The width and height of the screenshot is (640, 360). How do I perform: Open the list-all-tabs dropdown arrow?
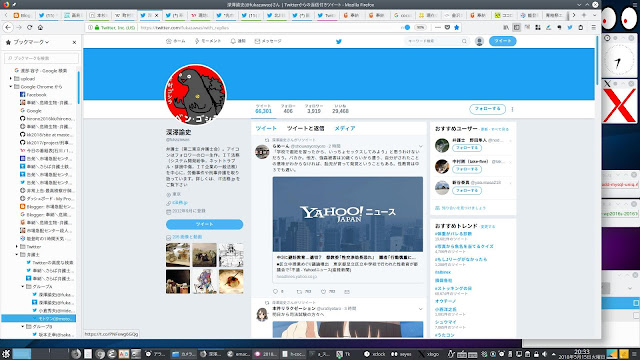pyautogui.click(x=594, y=15)
